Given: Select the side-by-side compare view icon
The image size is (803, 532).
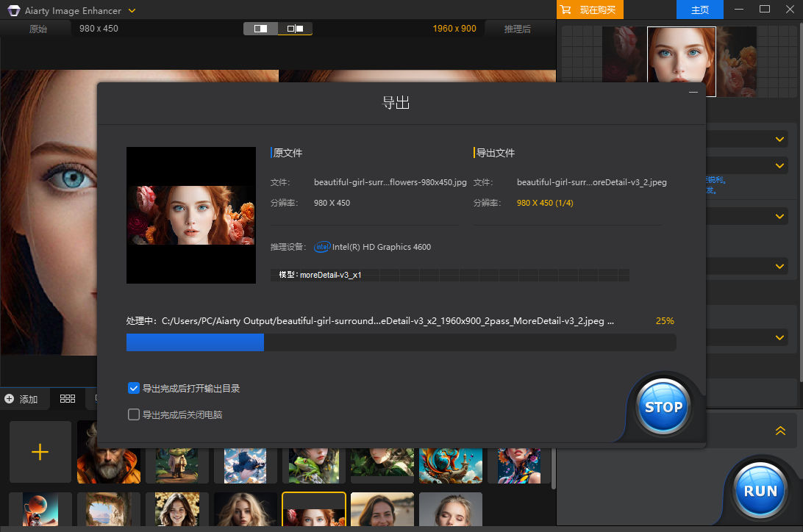Looking at the screenshot, I should (x=295, y=29).
